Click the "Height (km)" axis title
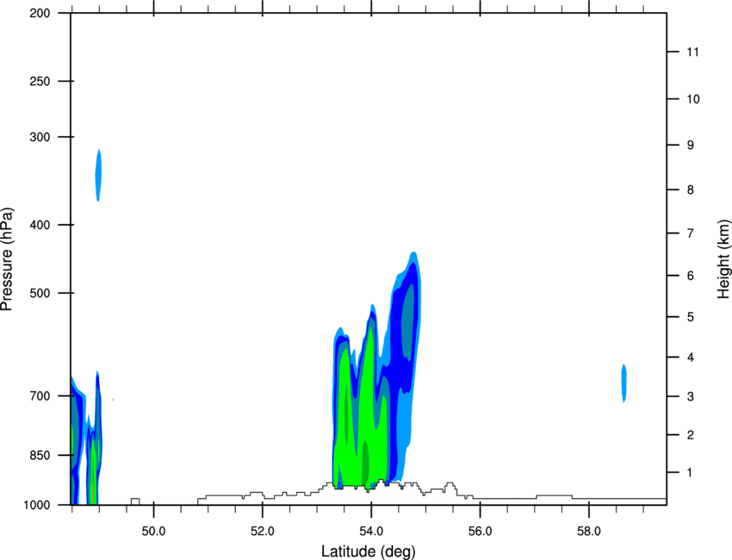 point(723,259)
